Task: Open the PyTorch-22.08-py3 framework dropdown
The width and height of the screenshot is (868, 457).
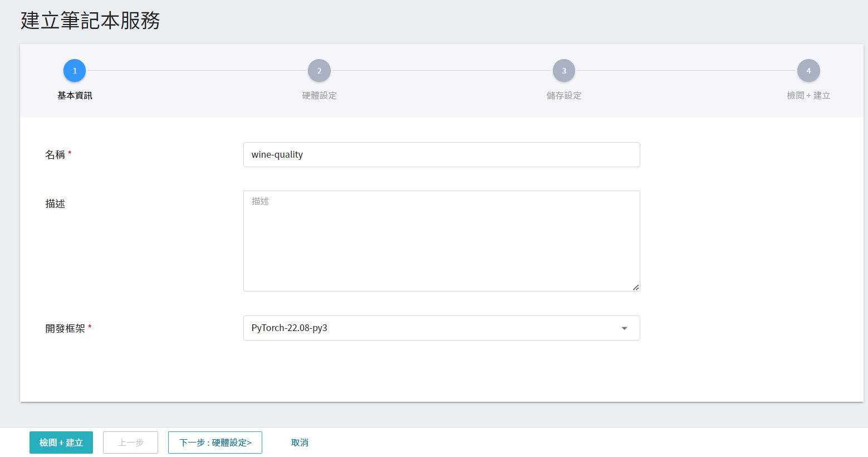Action: point(434,328)
